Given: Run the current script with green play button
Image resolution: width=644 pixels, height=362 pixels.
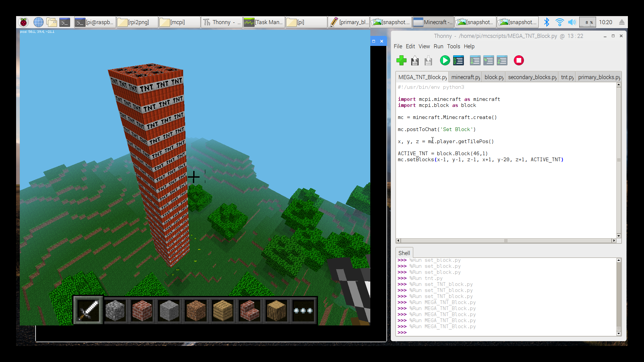Looking at the screenshot, I should coord(445,60).
